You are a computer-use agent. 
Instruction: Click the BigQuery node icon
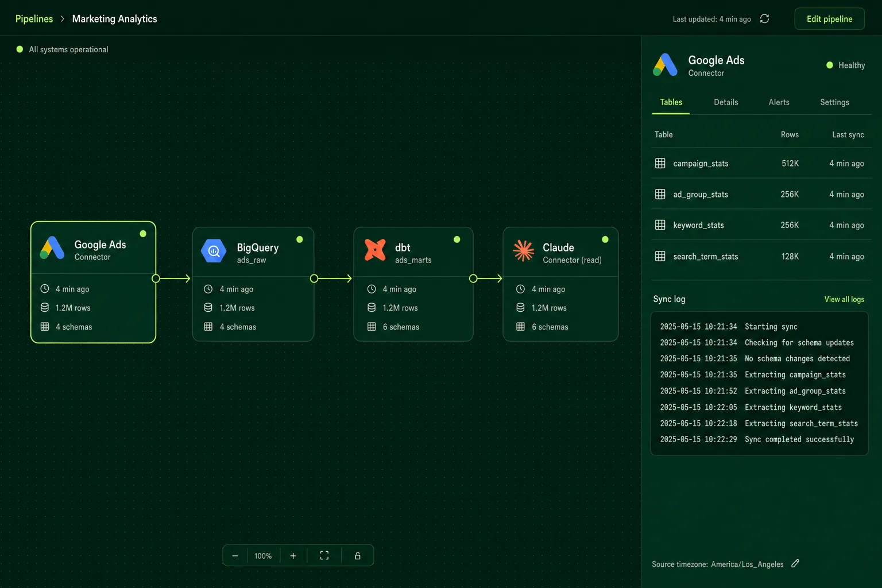[x=214, y=251]
